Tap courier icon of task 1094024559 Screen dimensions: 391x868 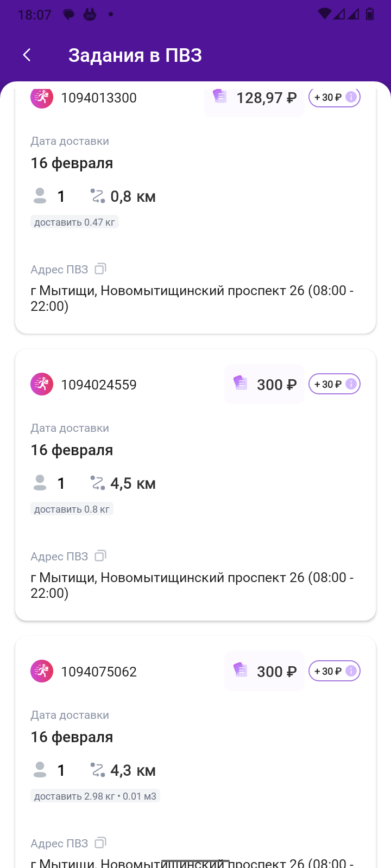coord(42,385)
